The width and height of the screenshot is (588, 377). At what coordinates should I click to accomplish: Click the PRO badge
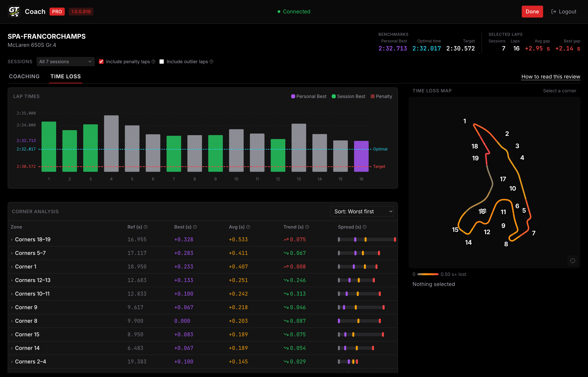pyautogui.click(x=57, y=12)
